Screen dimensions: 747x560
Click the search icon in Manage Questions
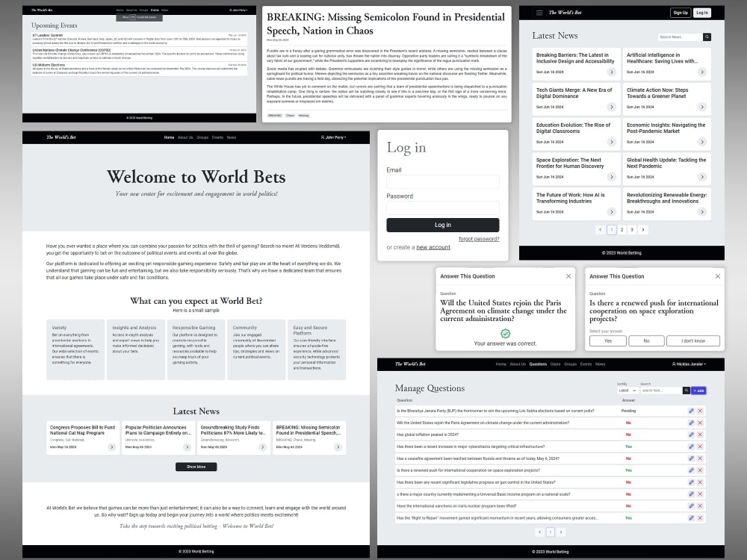pos(686,391)
